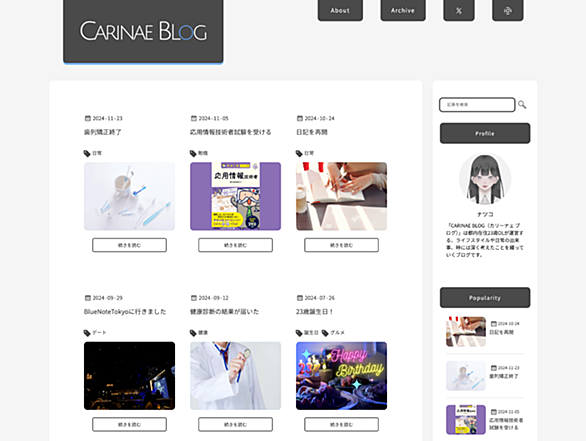Image resolution: width=586 pixels, height=441 pixels.
Task: Open the diary writing thumbnail in main list
Action: point(342,196)
